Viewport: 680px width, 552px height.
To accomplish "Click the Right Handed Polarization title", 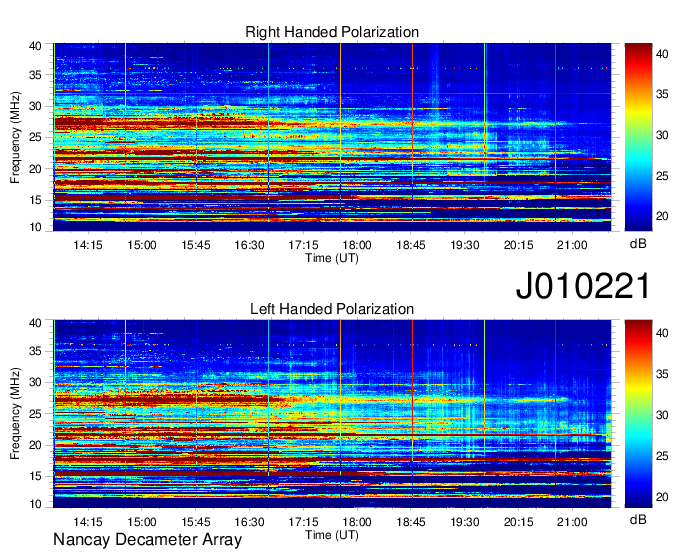I will pos(332,32).
